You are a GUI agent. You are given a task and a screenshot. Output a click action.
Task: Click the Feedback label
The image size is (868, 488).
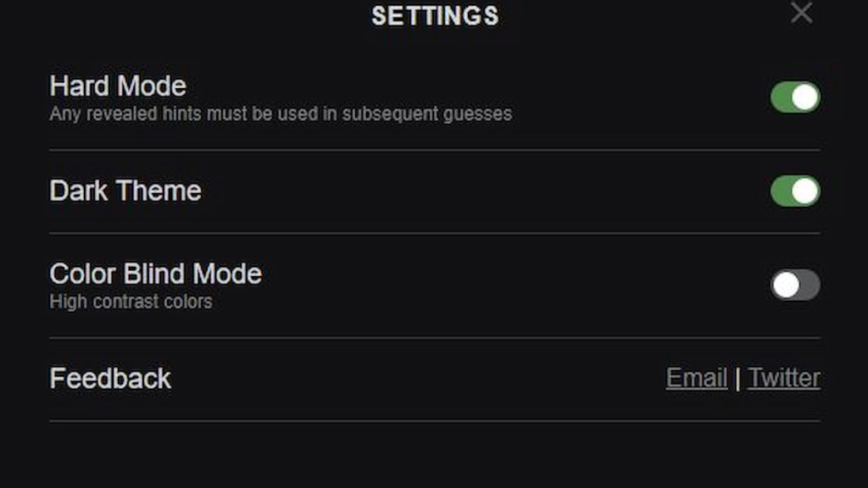110,378
